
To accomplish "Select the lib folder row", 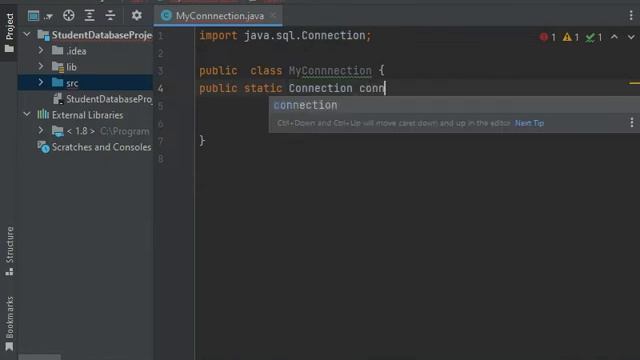I will tap(85, 67).
